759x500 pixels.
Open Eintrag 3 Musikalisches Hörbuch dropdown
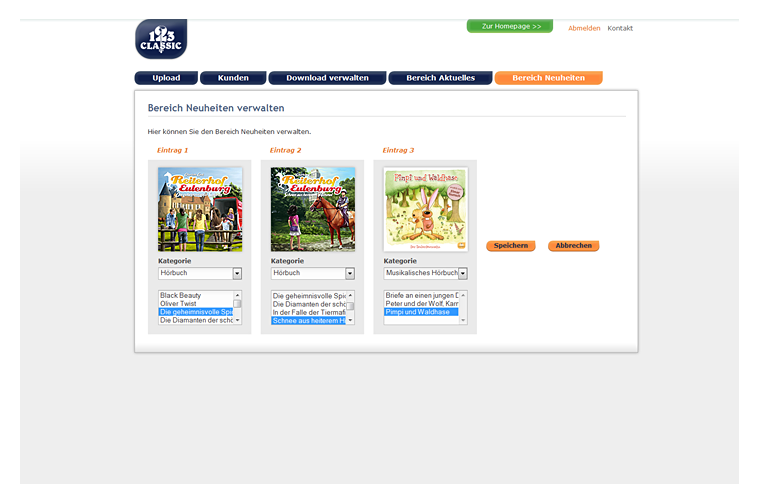point(425,273)
